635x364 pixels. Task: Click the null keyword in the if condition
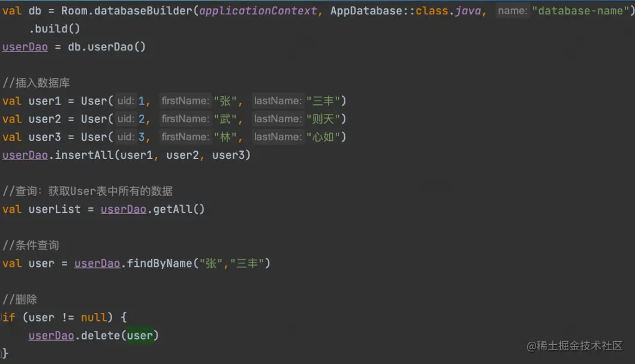point(94,317)
